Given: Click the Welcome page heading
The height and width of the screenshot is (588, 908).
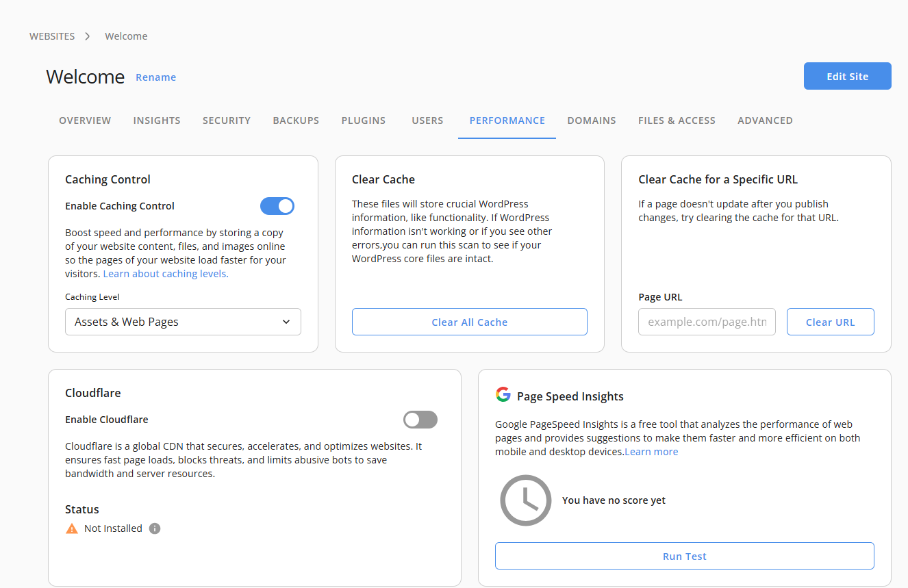Looking at the screenshot, I should pyautogui.click(x=86, y=77).
